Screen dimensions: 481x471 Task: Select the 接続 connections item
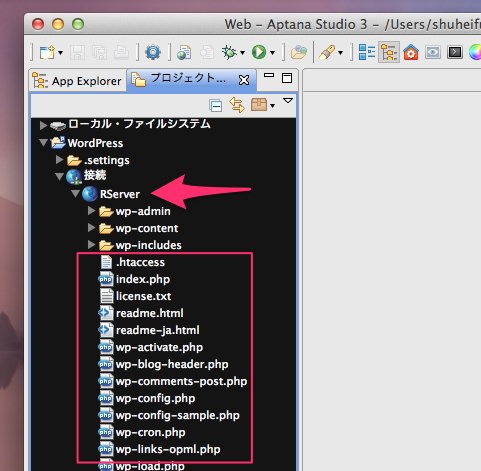95,175
